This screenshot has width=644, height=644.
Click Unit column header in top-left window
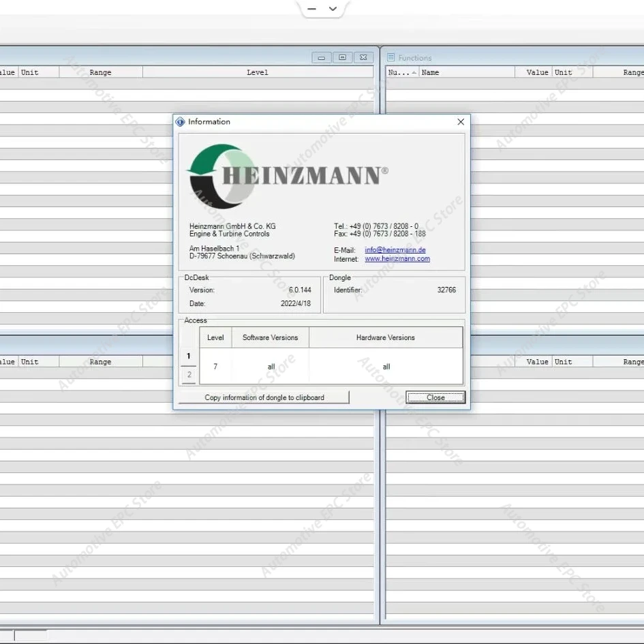pos(39,72)
